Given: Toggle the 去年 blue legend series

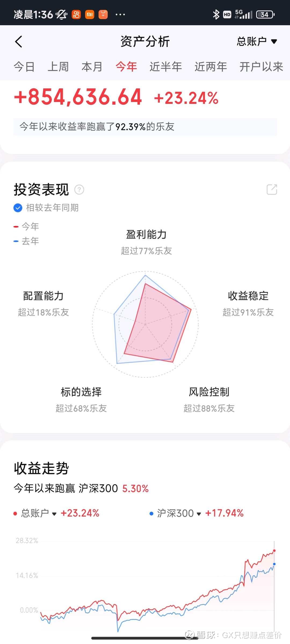Looking at the screenshot, I should (27, 241).
